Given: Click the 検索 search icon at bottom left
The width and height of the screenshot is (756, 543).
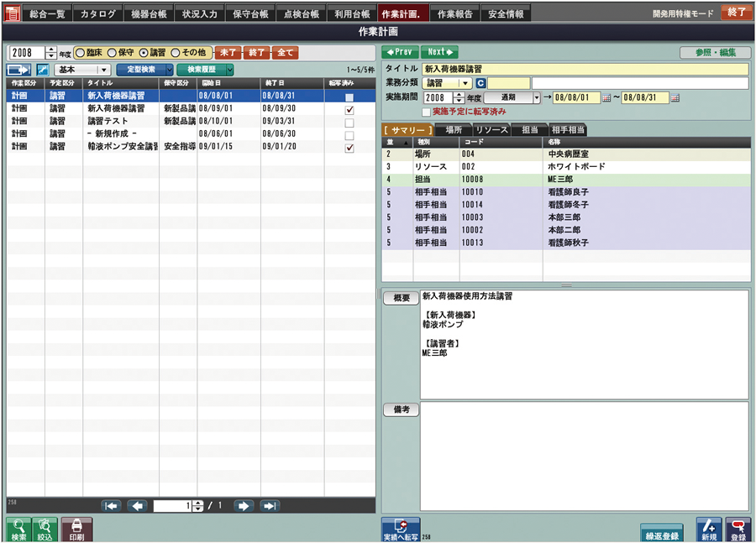Looking at the screenshot, I should tap(18, 529).
